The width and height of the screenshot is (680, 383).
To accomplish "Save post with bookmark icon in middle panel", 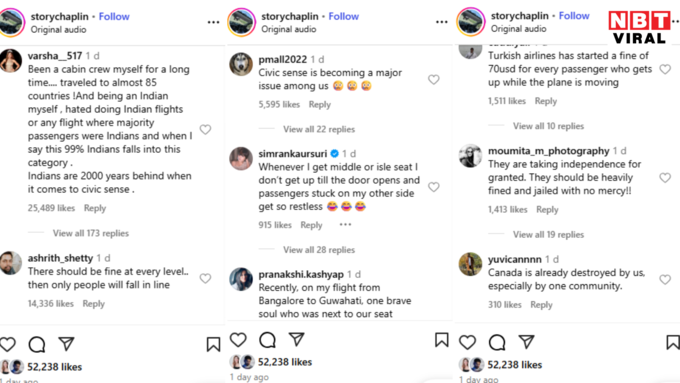I will coord(441,340).
